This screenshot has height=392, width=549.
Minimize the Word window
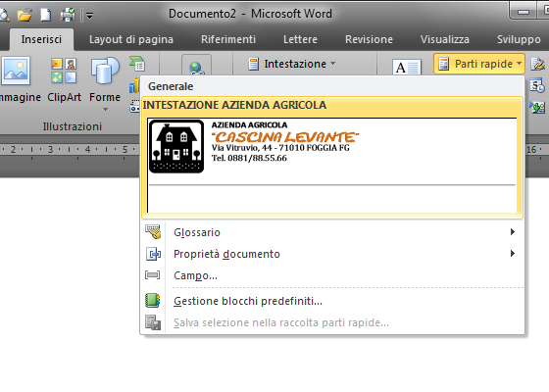tap(524, 12)
